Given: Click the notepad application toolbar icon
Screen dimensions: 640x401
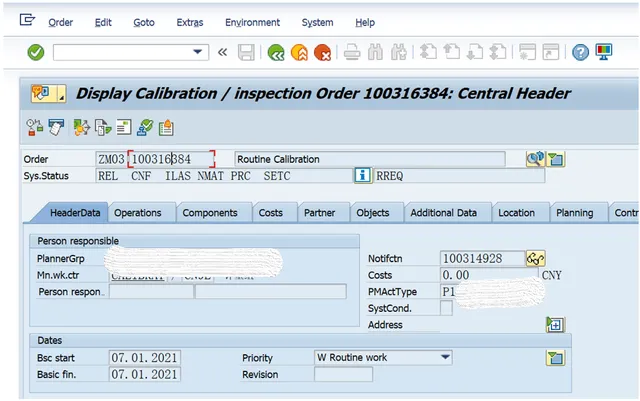Looking at the screenshot, I should [56, 127].
